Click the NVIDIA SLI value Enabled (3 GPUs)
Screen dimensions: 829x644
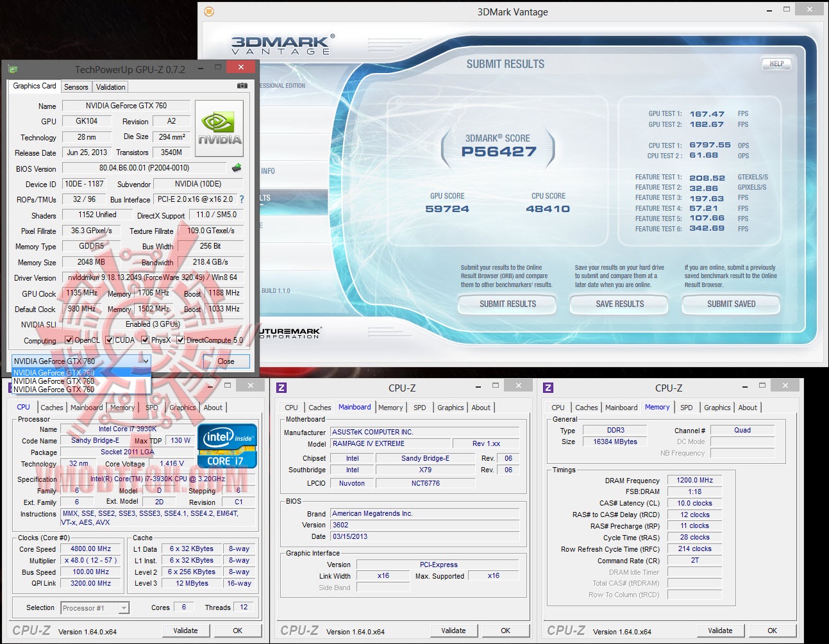(x=153, y=324)
